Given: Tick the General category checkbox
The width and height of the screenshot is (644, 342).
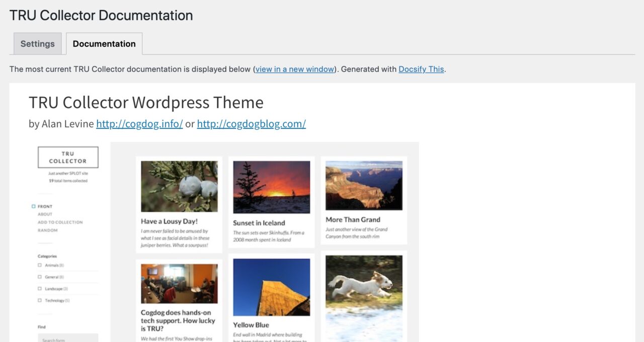Looking at the screenshot, I should click(40, 277).
